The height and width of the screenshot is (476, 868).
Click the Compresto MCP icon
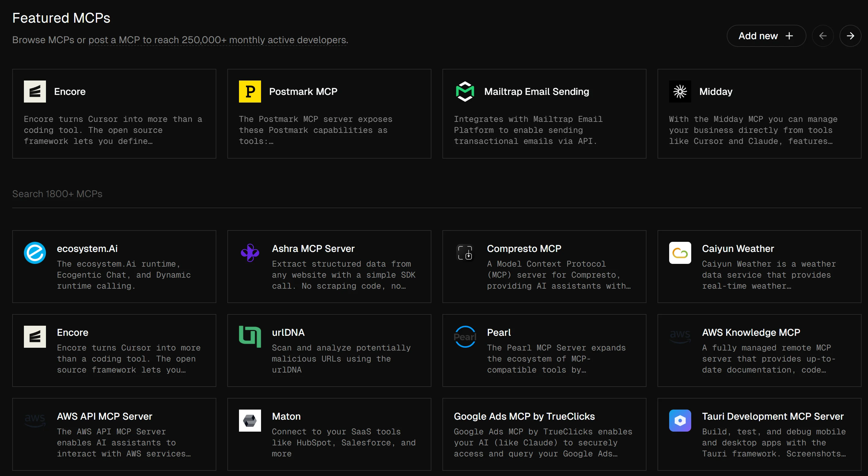(465, 253)
